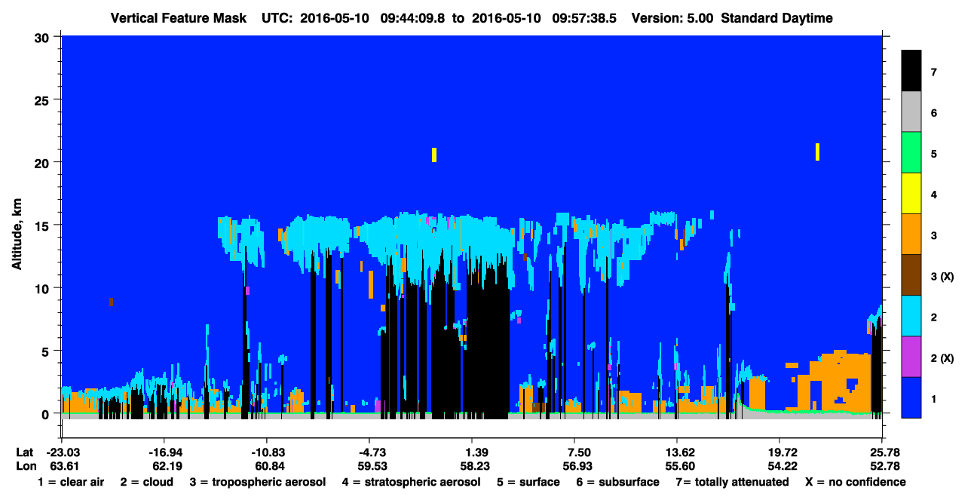Click the '3 = tropospheric aerosol' legend text
The width and height of the screenshot is (980, 503).
coord(258,482)
